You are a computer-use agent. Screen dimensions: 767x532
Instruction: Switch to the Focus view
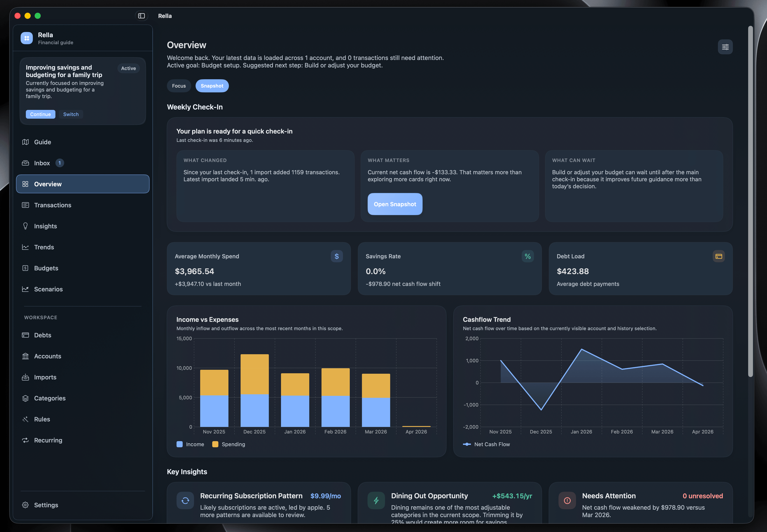click(179, 86)
